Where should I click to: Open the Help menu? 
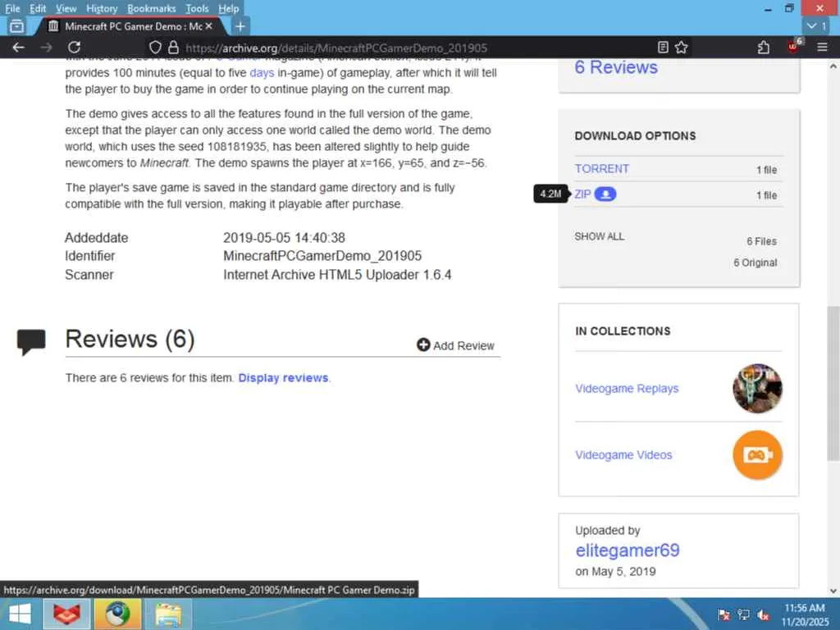tap(229, 8)
